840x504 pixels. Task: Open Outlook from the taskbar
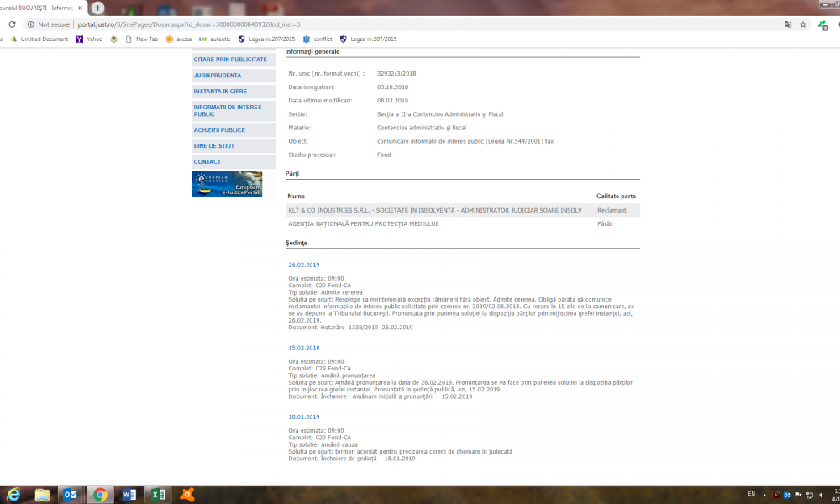[x=71, y=495]
